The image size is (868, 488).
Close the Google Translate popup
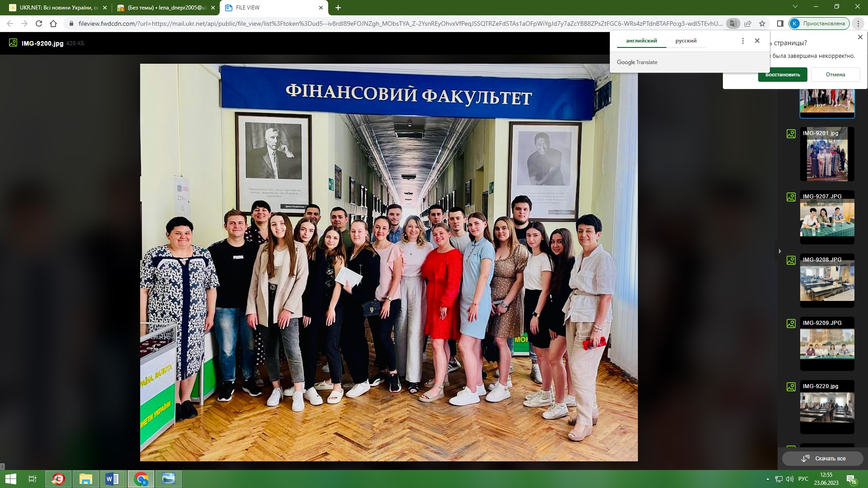[757, 41]
